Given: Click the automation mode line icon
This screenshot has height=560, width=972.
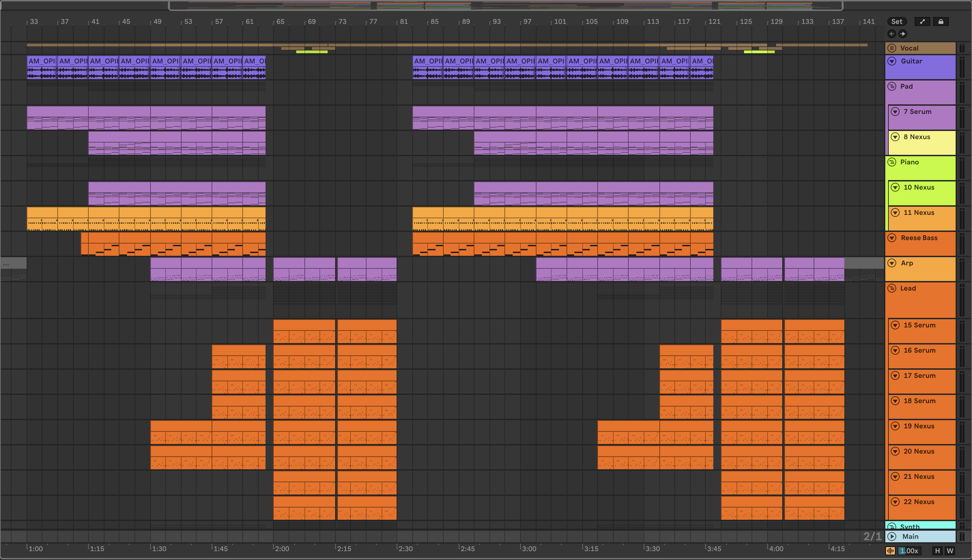Looking at the screenshot, I should click(923, 21).
